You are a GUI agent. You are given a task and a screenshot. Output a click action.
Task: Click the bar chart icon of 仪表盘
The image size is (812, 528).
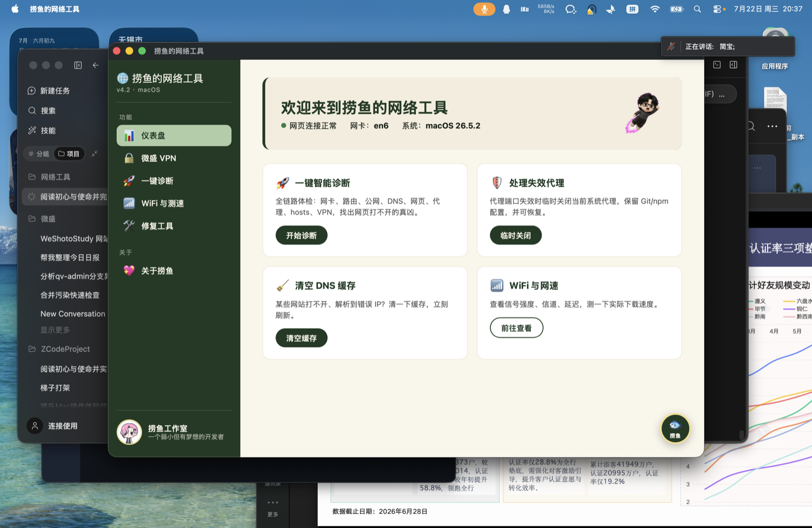(x=129, y=136)
